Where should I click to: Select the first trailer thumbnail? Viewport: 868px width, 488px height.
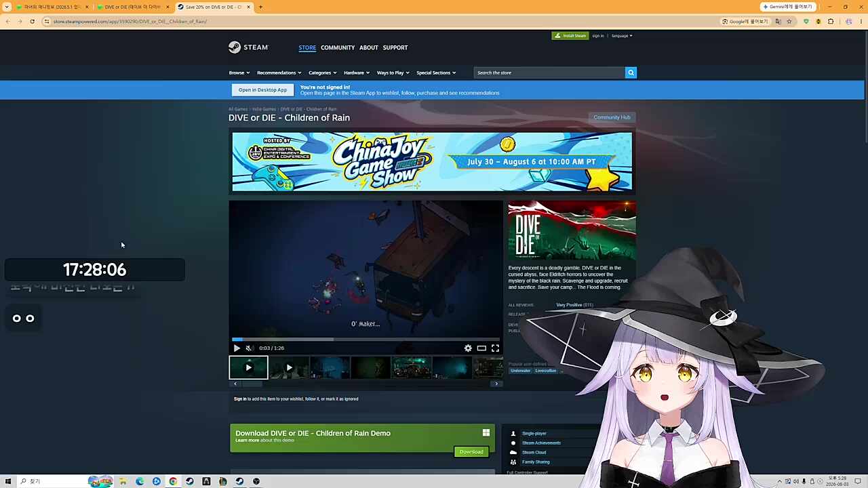pyautogui.click(x=248, y=367)
